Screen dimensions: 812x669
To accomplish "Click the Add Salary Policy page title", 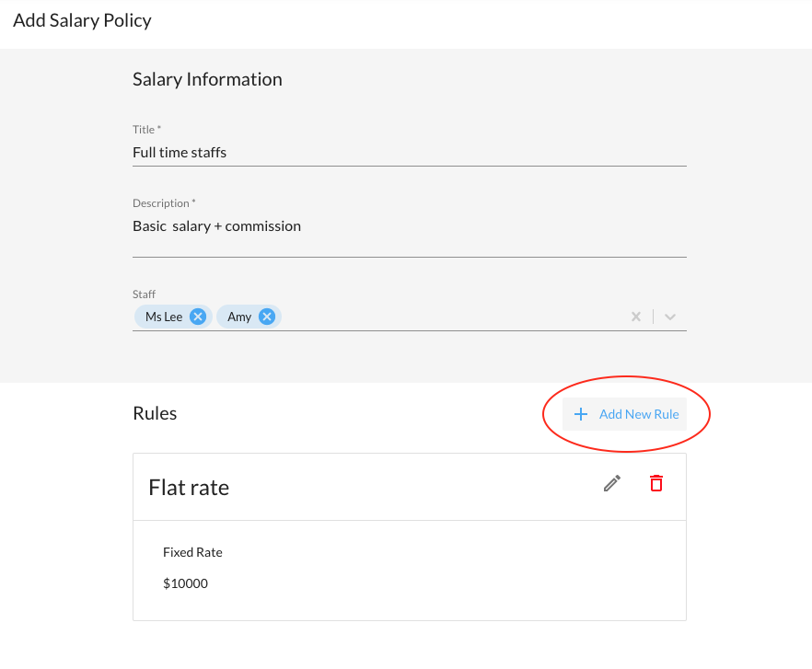I will [x=82, y=20].
